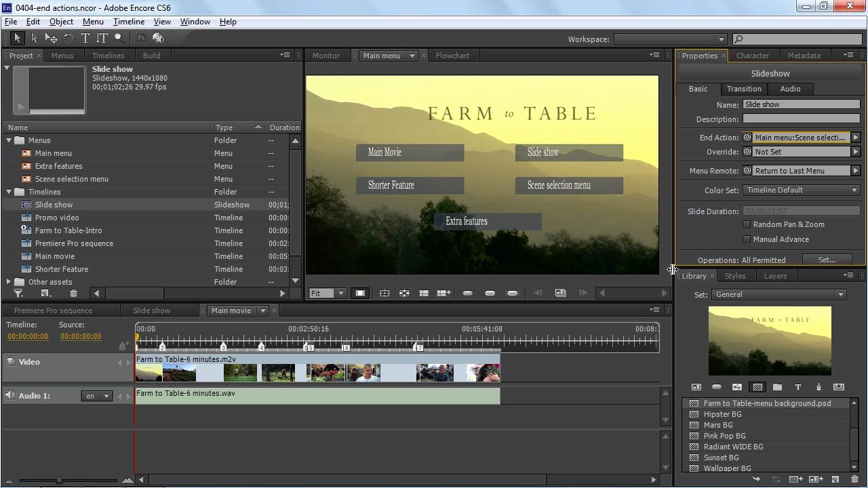Show text items using the T filter in Library
This screenshot has height=488, width=868.
tap(798, 387)
